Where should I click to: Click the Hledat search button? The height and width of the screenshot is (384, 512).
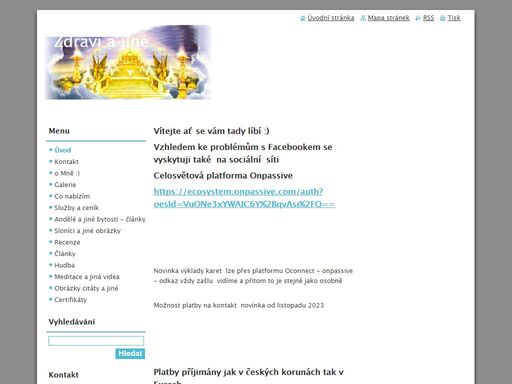[x=130, y=354]
